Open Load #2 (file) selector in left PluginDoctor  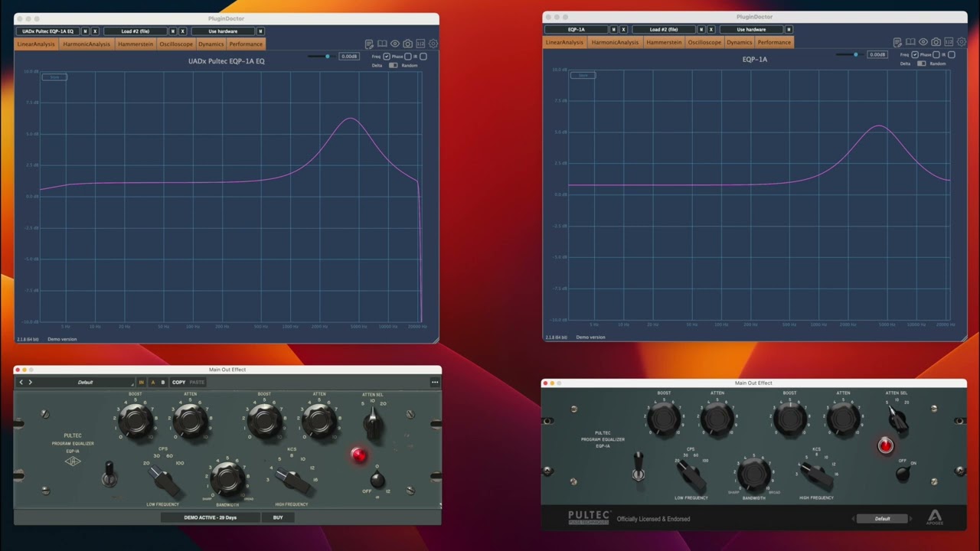[x=136, y=31]
